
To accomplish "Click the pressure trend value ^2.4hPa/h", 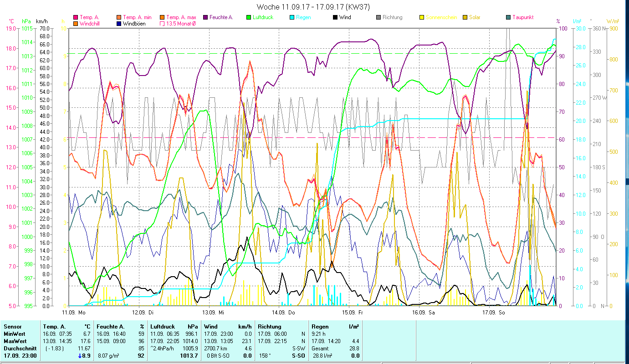I will (x=163, y=349).
